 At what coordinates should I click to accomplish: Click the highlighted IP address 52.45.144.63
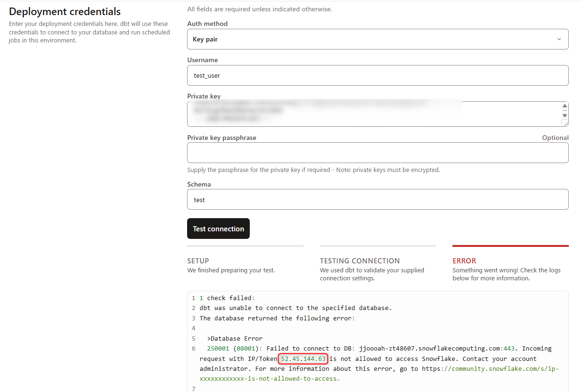point(303,359)
